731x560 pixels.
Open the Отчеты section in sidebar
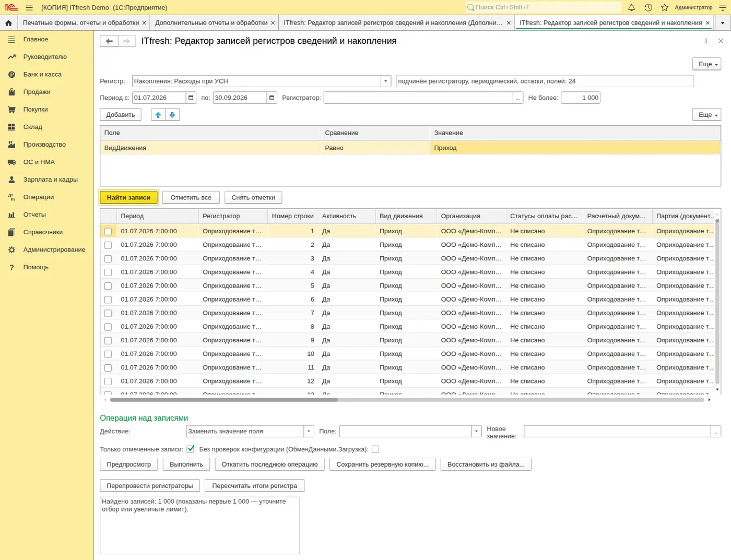(34, 215)
